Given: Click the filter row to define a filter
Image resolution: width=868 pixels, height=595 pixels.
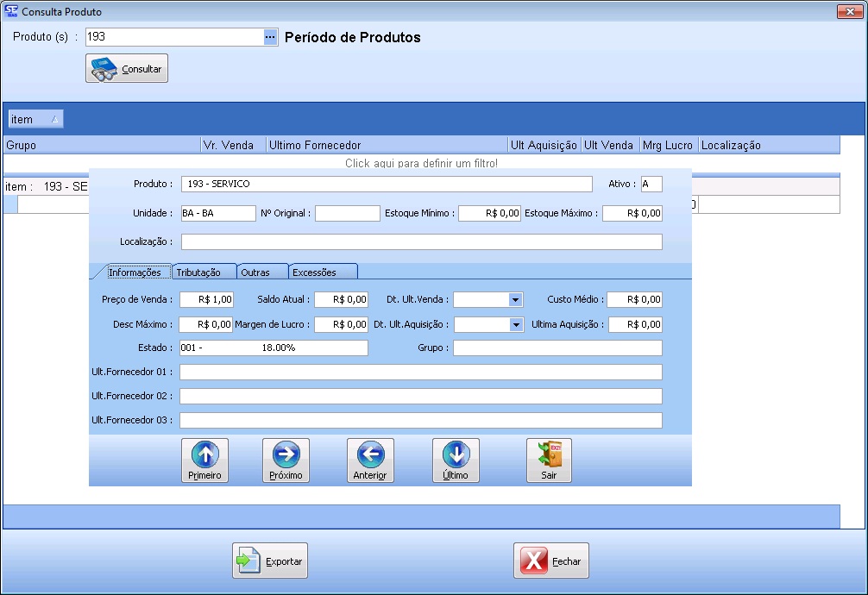Looking at the screenshot, I should [421, 163].
